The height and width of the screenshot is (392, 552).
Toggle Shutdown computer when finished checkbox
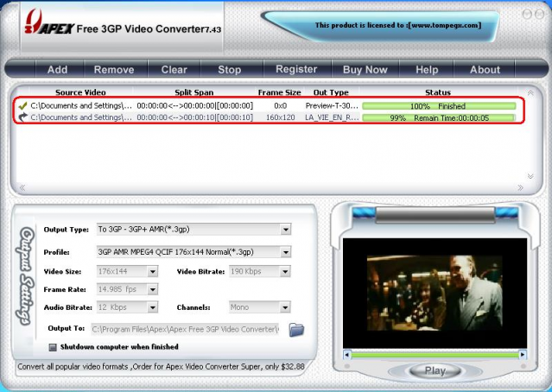tap(53, 347)
